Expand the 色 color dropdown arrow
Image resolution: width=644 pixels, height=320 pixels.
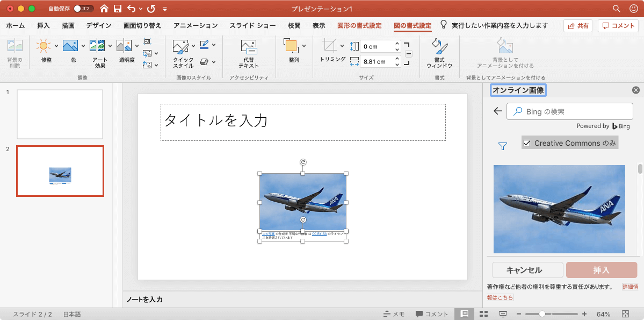point(83,46)
